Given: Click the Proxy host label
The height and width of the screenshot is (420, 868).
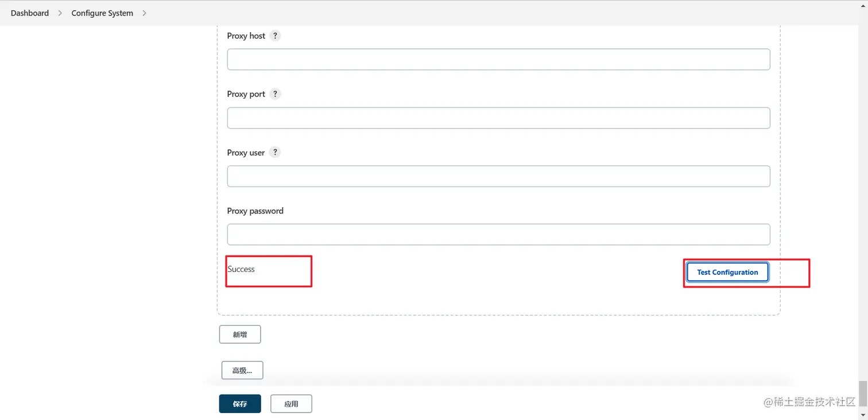Looking at the screenshot, I should point(246,36).
